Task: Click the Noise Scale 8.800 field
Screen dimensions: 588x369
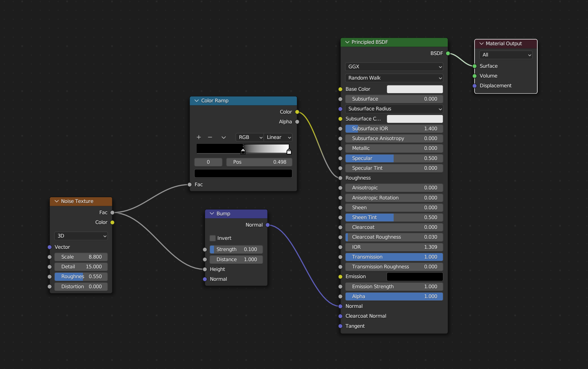Action: (x=81, y=257)
